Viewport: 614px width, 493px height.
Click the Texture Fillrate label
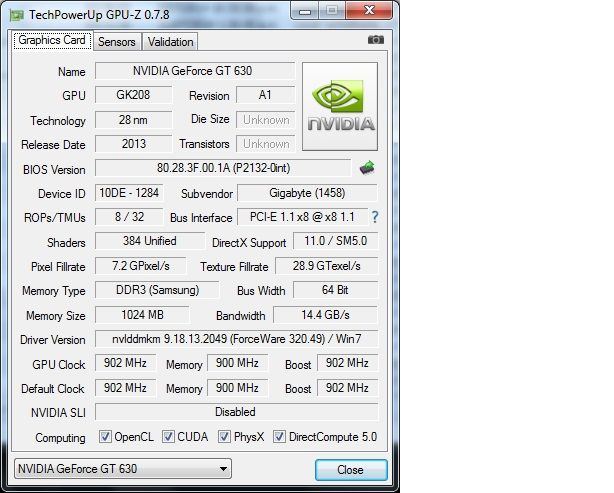234,267
